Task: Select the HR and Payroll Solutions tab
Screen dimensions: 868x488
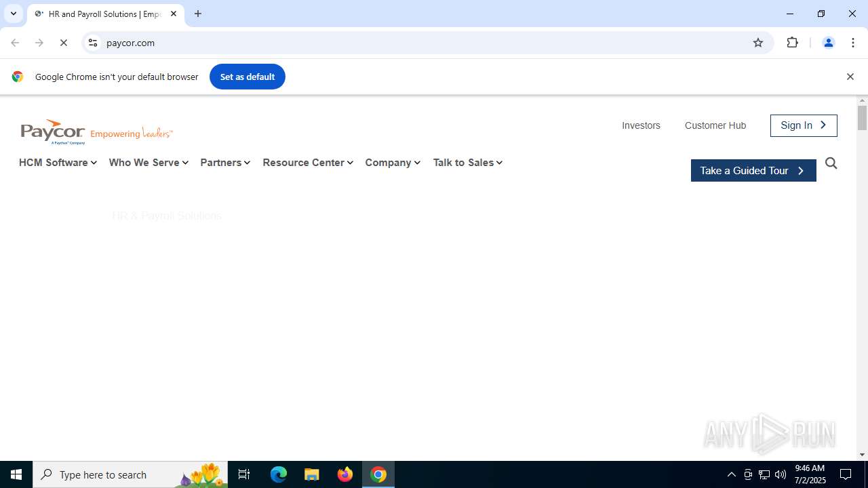Action: click(105, 14)
